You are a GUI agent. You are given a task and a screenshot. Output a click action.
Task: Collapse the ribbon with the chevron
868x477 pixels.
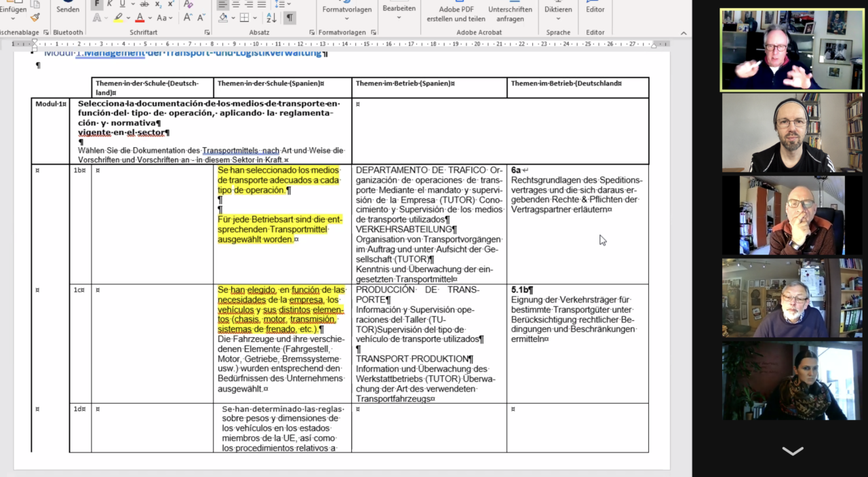[x=684, y=32]
